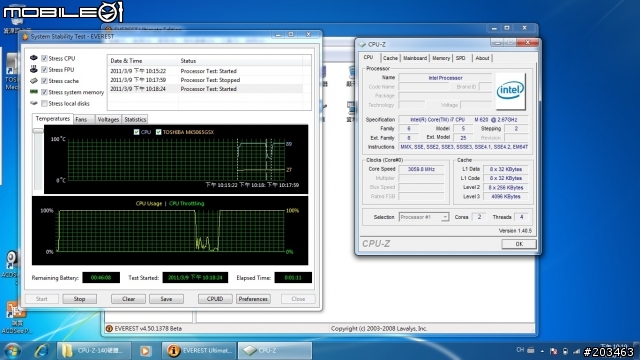Click the Stress system memory RAM icon

point(34,92)
